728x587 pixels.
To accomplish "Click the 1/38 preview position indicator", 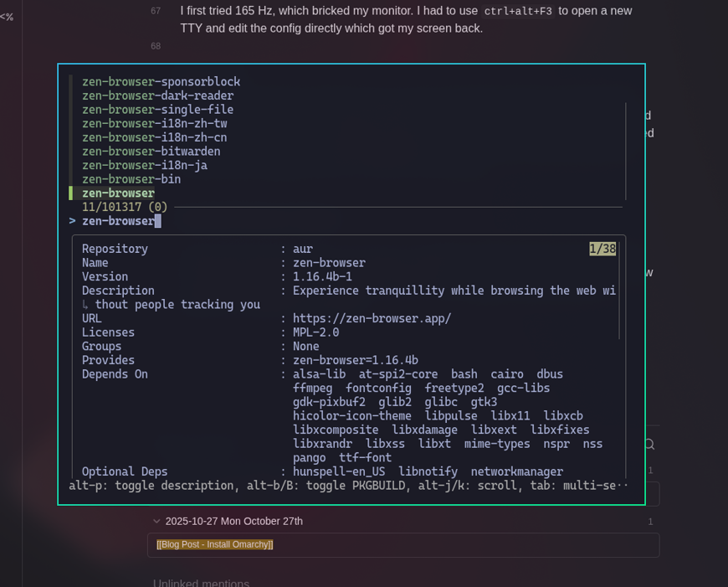I will pyautogui.click(x=602, y=249).
